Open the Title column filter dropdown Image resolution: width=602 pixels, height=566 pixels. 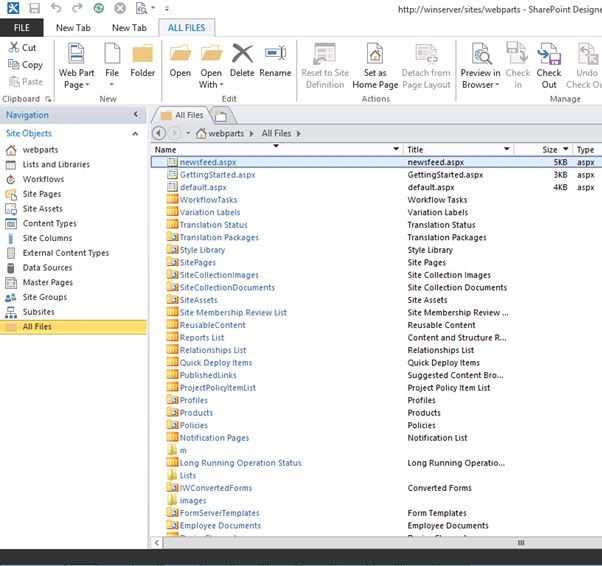pyautogui.click(x=506, y=149)
